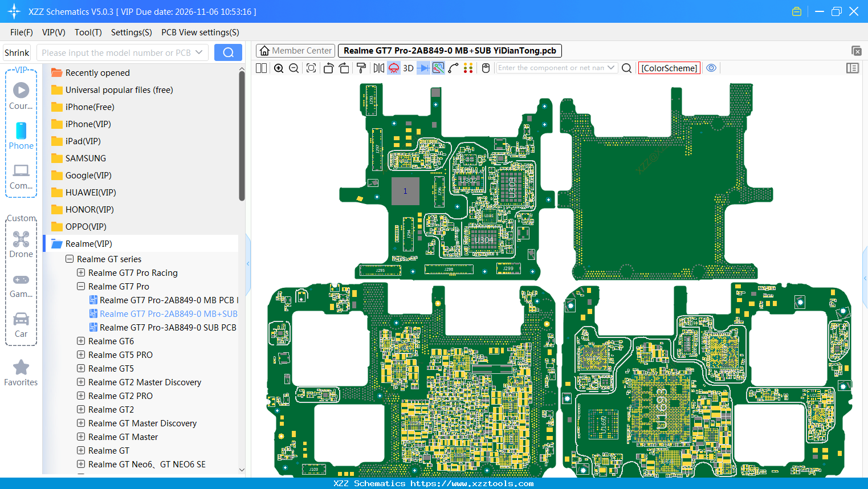This screenshot has width=868, height=489.
Task: Visit the xzztools.com link in status bar
Action: click(472, 483)
